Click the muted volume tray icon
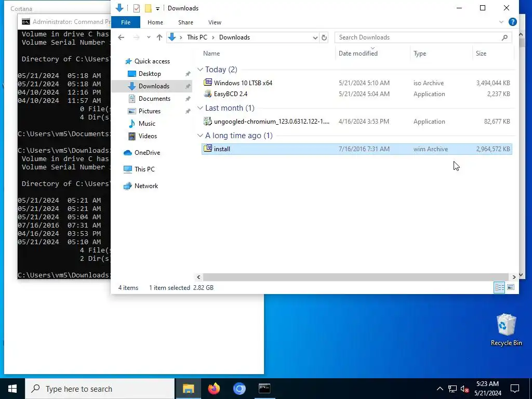This screenshot has height=399, width=532. click(x=465, y=389)
